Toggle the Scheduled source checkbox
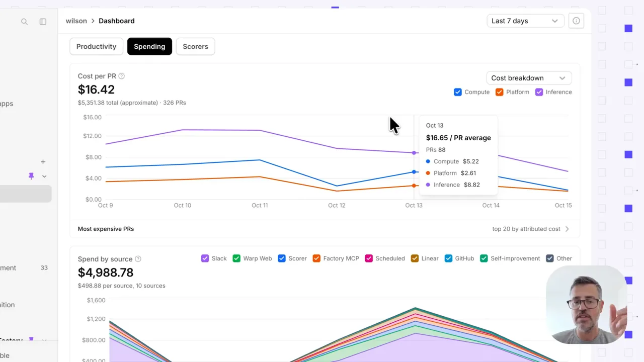This screenshot has height=362, width=644. [x=369, y=258]
